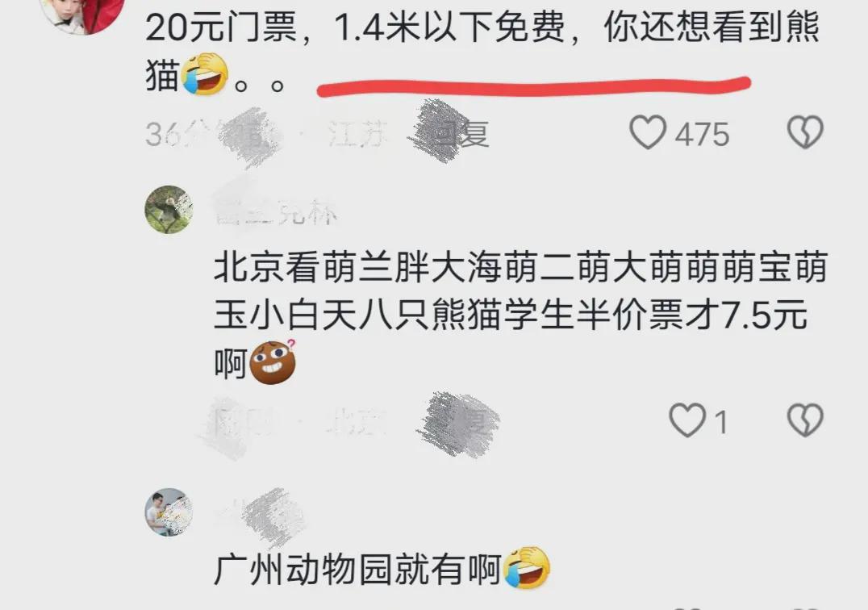This screenshot has height=610, width=868.
Task: Select the reply text 广州动物园就有啊
Action: (x=357, y=569)
